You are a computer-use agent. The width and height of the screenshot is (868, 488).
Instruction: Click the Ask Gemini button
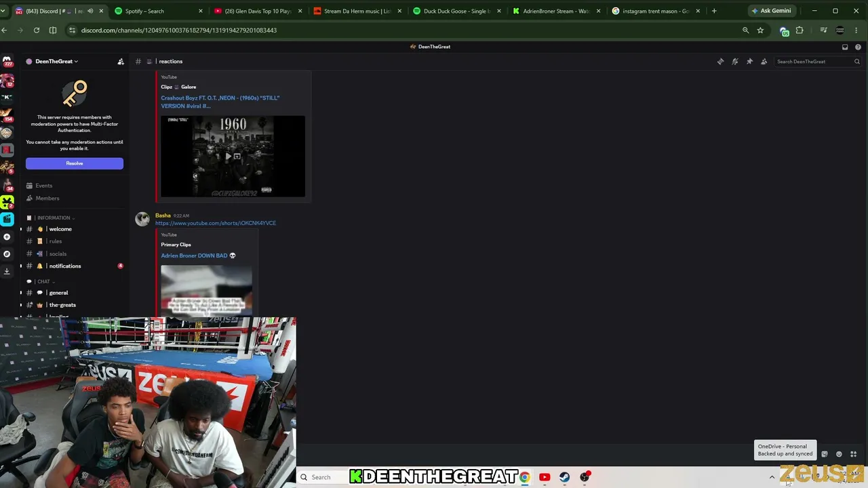[x=771, y=11]
